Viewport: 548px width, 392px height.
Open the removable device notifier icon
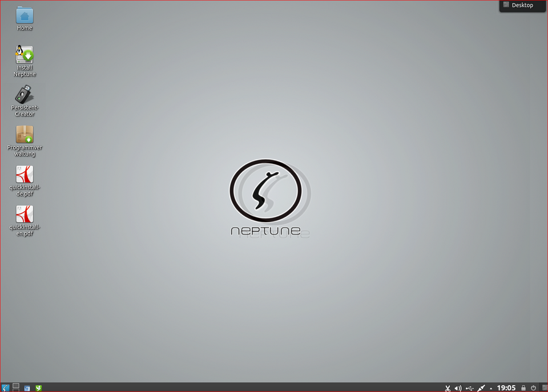tap(470, 387)
